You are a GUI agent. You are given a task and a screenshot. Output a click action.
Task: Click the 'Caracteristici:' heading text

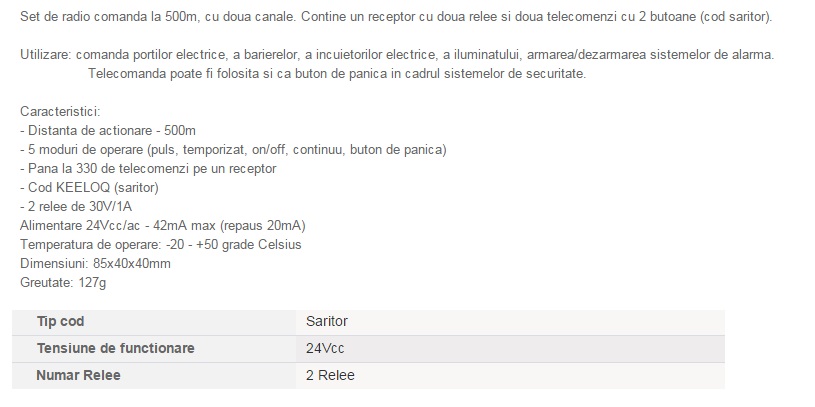tap(60, 112)
